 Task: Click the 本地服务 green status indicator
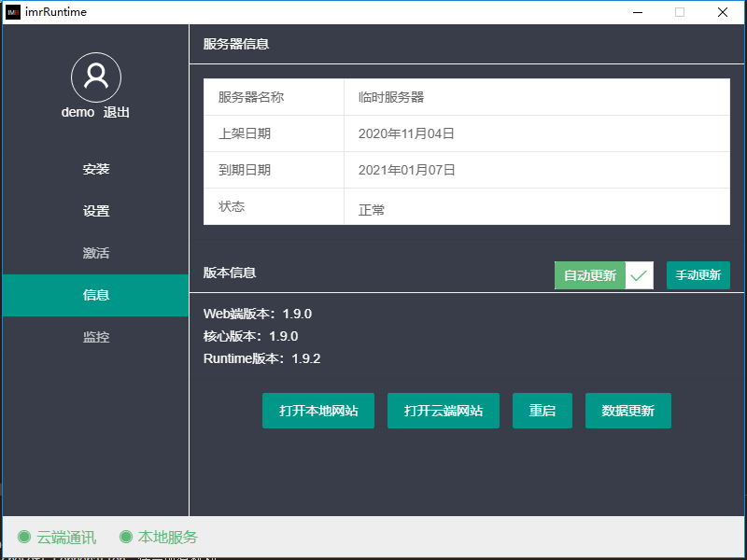coord(126,537)
